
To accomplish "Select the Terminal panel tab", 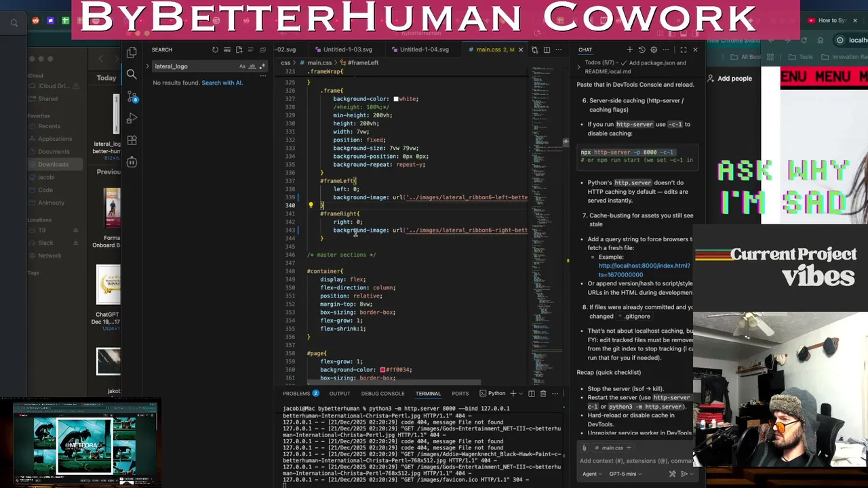I will tap(428, 394).
